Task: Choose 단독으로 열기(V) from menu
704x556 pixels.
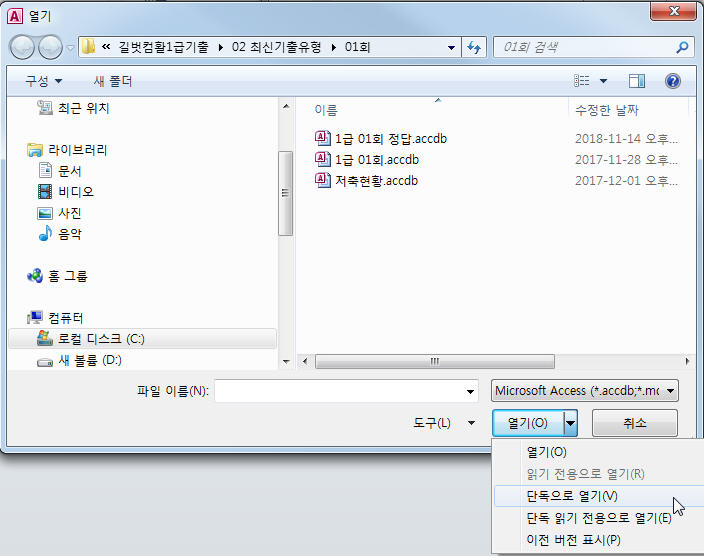Action: pos(572,496)
